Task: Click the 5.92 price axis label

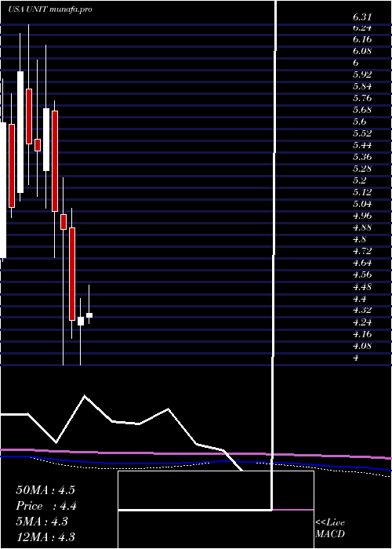Action: 362,75
